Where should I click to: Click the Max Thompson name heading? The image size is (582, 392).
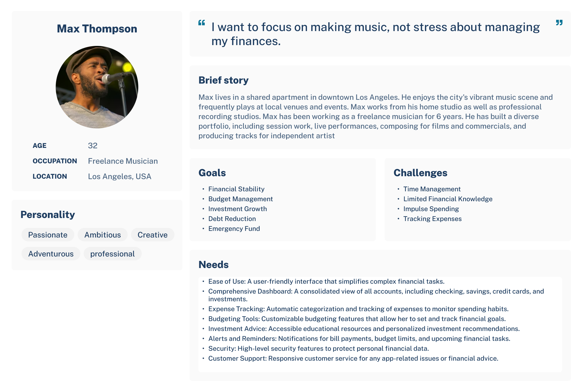[x=97, y=29]
